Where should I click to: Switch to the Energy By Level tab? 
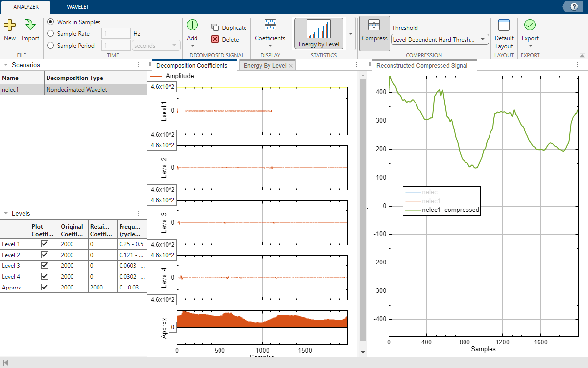[x=265, y=66]
